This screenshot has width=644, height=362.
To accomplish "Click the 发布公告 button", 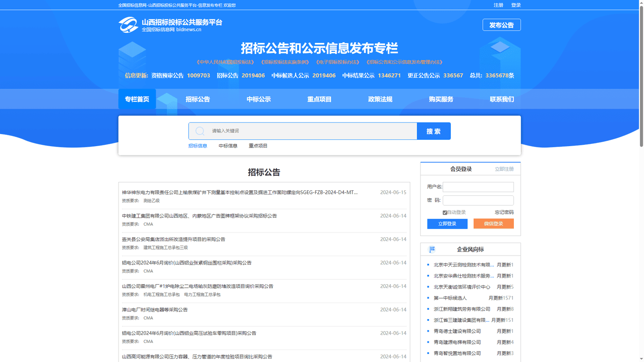I will [x=502, y=25].
